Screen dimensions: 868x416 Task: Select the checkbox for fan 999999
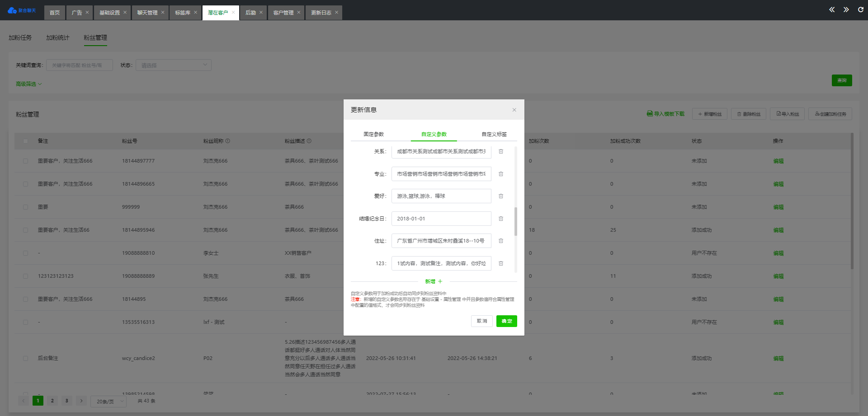pyautogui.click(x=26, y=207)
